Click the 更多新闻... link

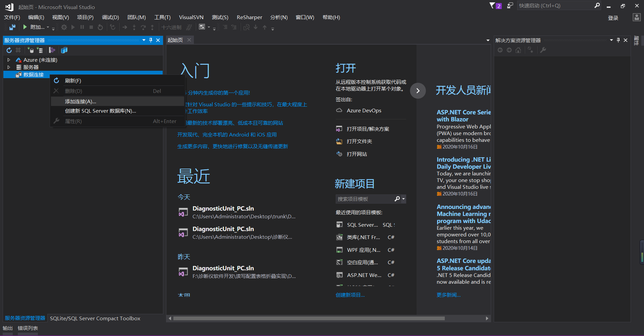tap(449, 295)
